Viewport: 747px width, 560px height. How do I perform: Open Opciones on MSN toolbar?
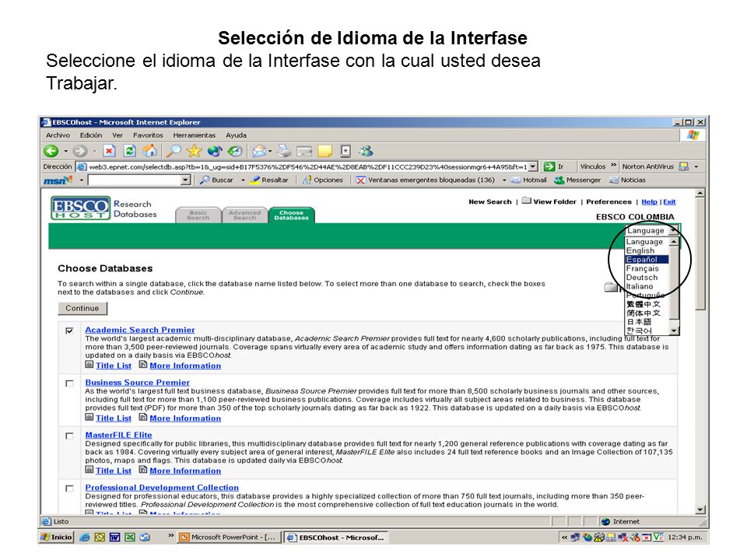[323, 180]
